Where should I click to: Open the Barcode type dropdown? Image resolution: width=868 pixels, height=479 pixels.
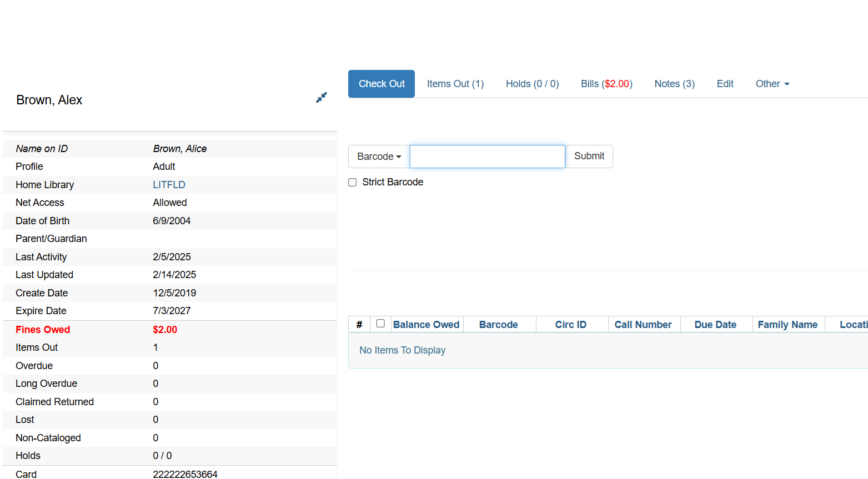(379, 157)
